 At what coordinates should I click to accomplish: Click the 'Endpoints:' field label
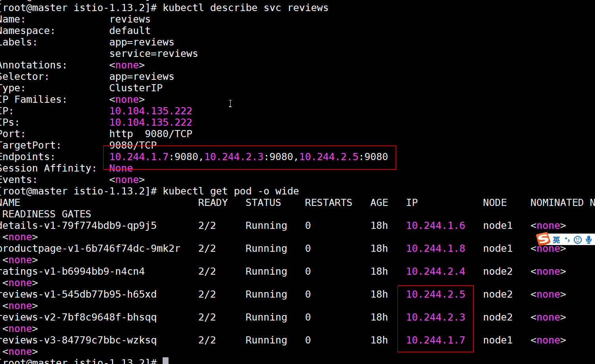coord(27,157)
